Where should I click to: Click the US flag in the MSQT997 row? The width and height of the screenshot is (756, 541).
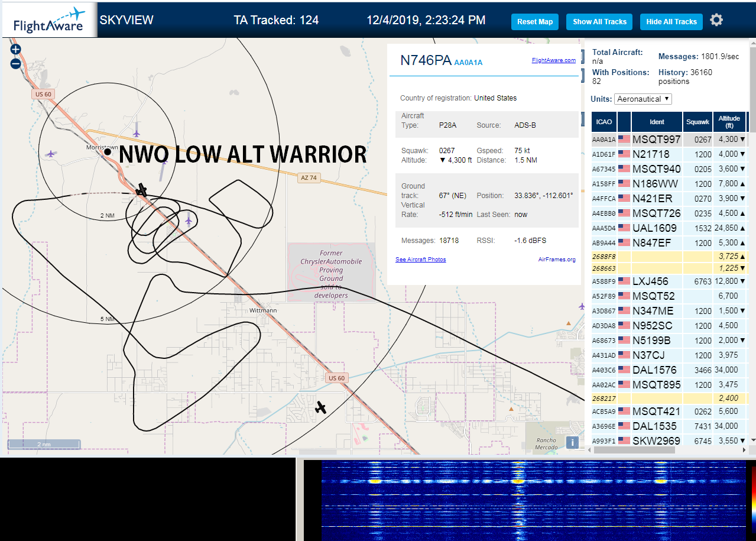tap(624, 140)
